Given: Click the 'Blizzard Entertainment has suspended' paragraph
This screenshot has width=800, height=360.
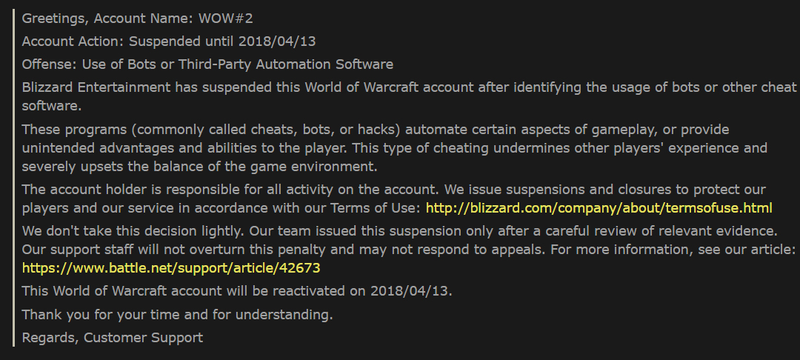Looking at the screenshot, I should click(409, 97).
